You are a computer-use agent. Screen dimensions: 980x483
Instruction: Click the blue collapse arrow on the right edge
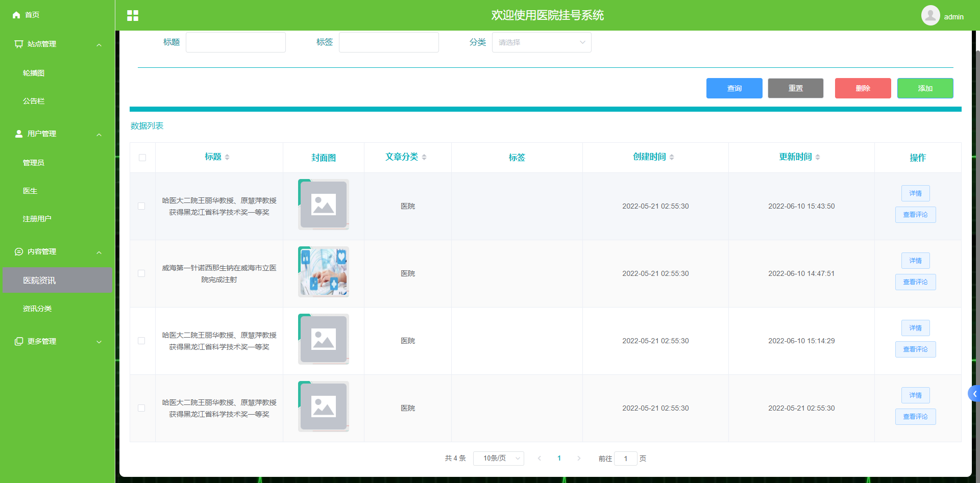tap(974, 393)
